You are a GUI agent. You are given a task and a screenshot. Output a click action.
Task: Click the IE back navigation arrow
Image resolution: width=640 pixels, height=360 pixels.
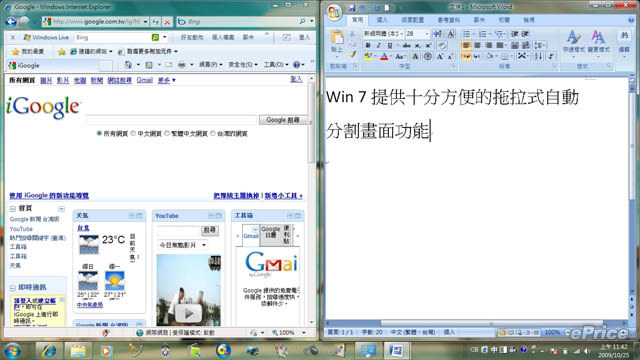[x=11, y=21]
